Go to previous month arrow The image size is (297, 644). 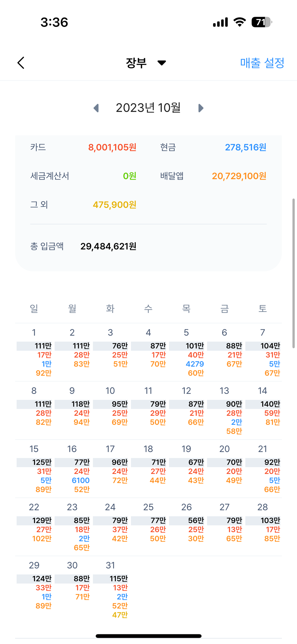click(96, 108)
